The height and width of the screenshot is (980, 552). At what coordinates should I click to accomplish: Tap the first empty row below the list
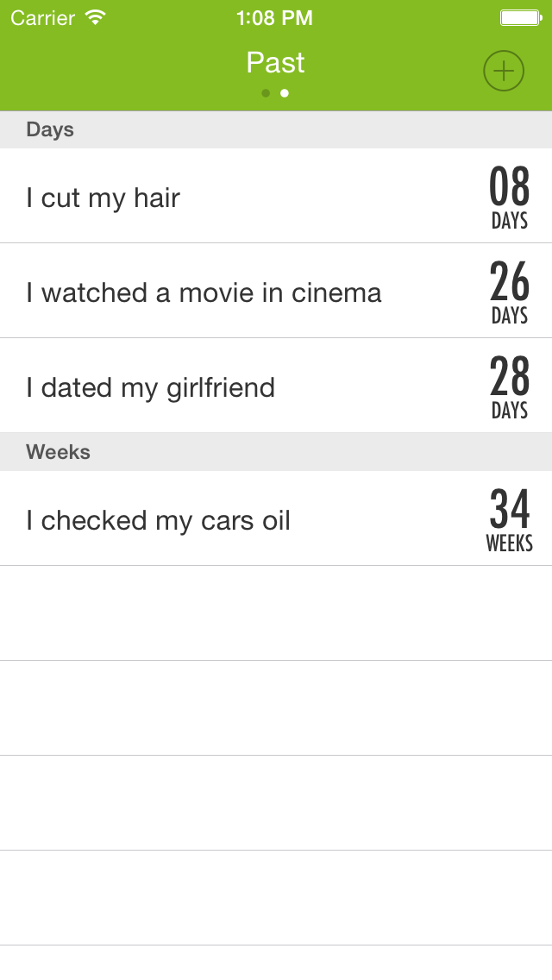coord(276,613)
